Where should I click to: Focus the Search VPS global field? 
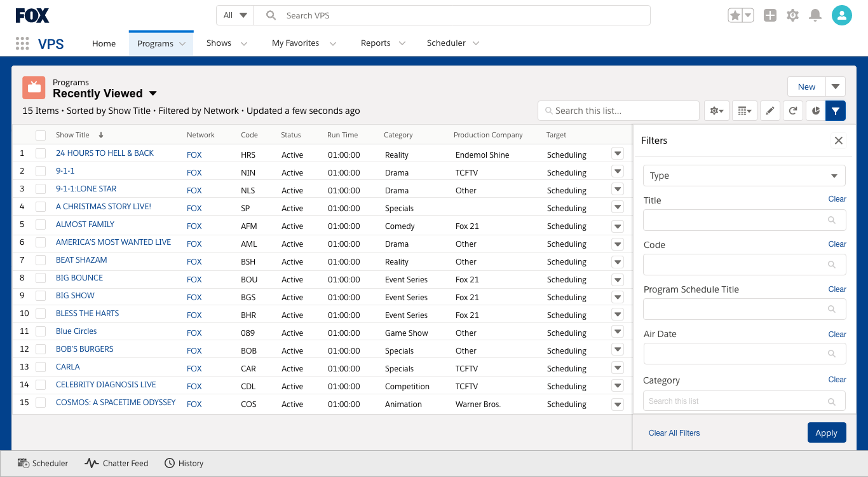[x=452, y=15]
